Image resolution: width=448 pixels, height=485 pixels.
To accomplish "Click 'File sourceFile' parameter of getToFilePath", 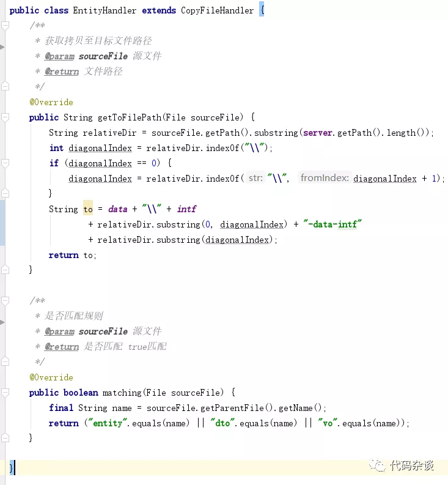I will tap(202, 117).
